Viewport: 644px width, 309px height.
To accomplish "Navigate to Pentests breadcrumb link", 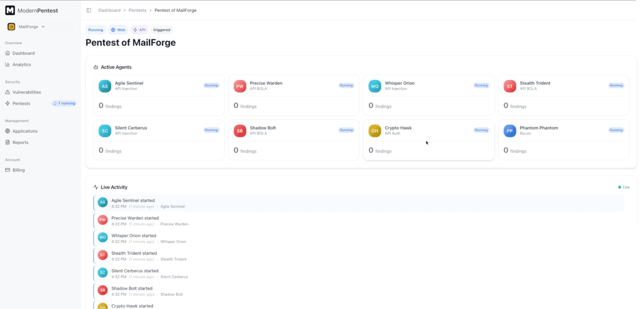I will [x=137, y=10].
